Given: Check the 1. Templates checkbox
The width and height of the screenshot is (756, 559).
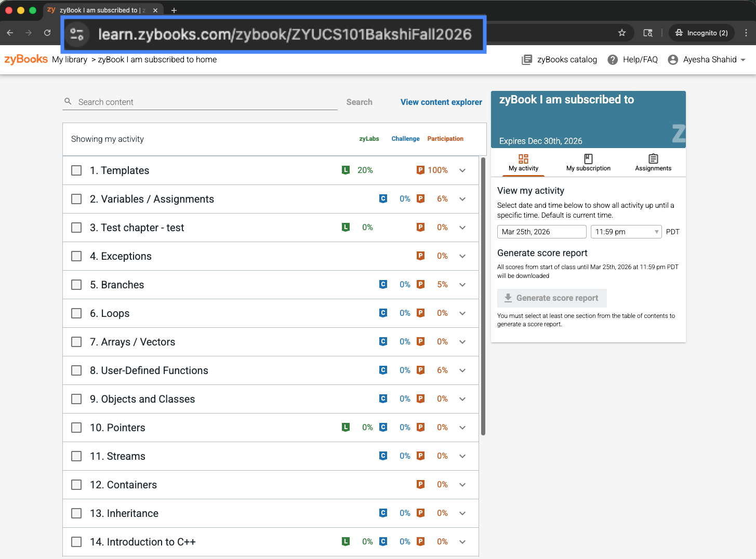Looking at the screenshot, I should click(x=76, y=170).
